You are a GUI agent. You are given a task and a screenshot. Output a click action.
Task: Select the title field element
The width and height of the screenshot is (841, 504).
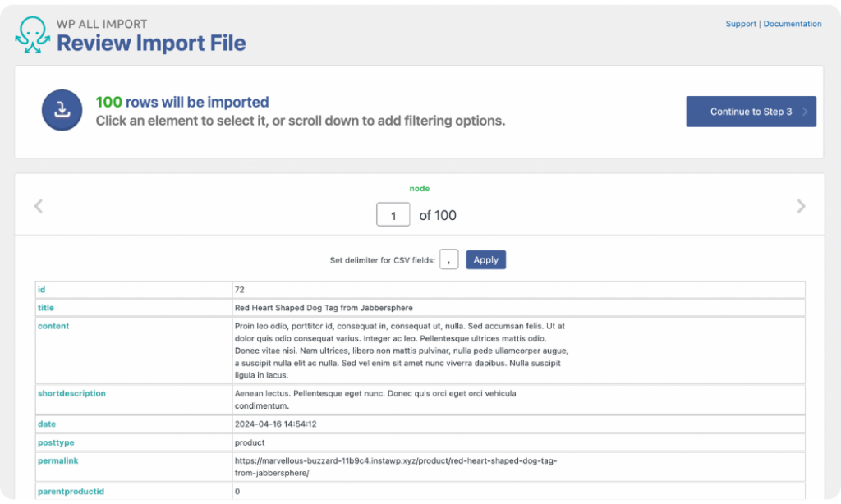pyautogui.click(x=45, y=308)
